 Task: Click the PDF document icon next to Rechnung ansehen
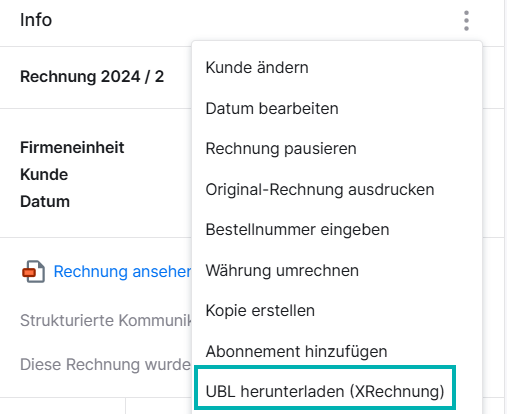point(33,271)
